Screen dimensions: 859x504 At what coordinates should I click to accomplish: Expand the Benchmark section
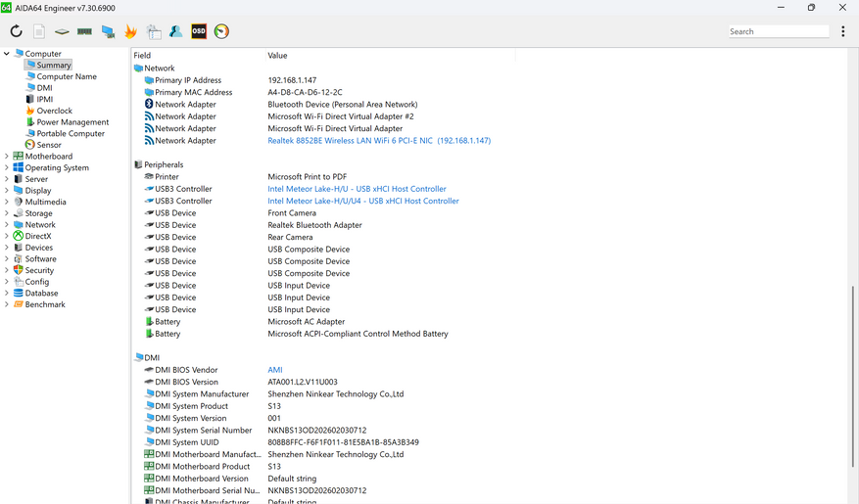(x=7, y=304)
